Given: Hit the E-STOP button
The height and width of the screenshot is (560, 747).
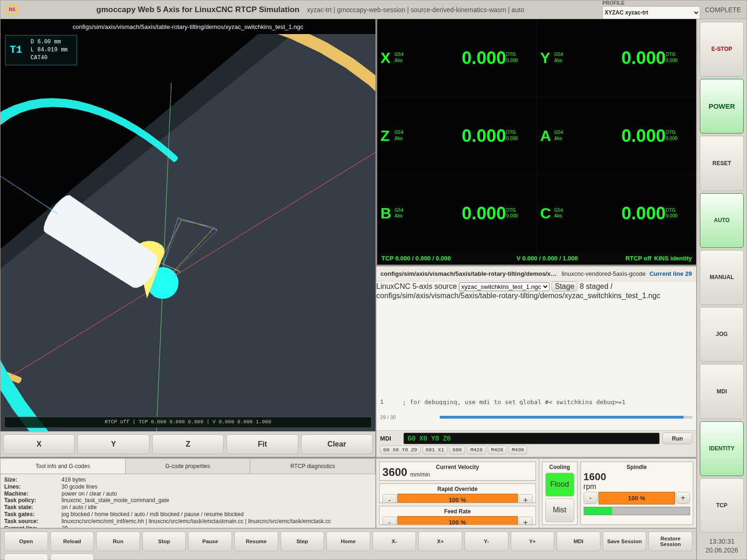Looking at the screenshot, I should point(721,49).
